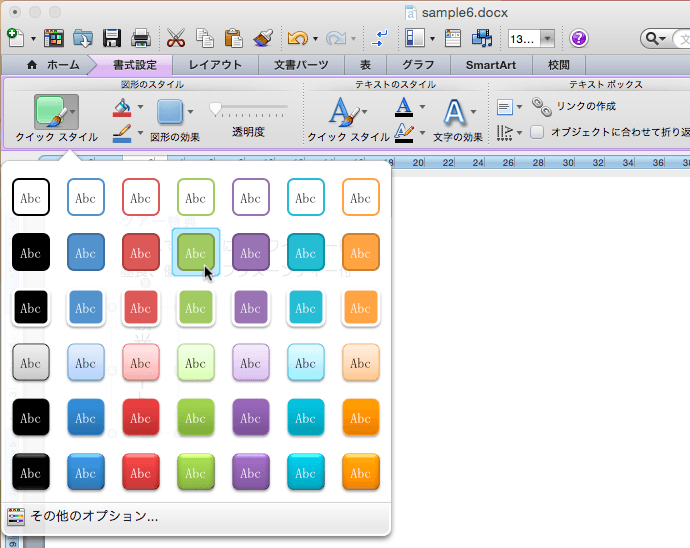The height and width of the screenshot is (548, 690).
Task: Open the 文書パーツ tab
Action: [x=301, y=65]
